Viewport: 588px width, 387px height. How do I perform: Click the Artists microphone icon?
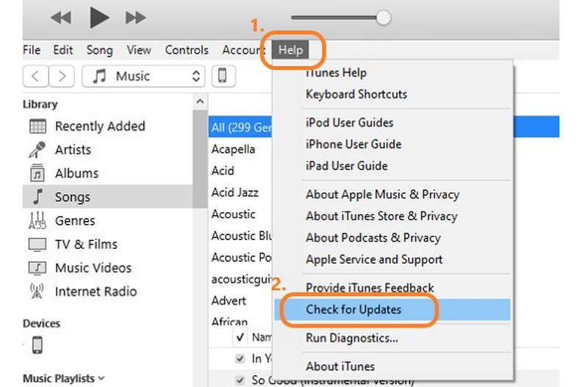[37, 150]
